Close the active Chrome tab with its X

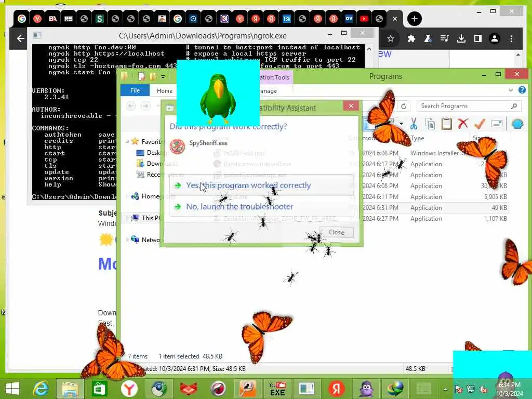[395, 19]
